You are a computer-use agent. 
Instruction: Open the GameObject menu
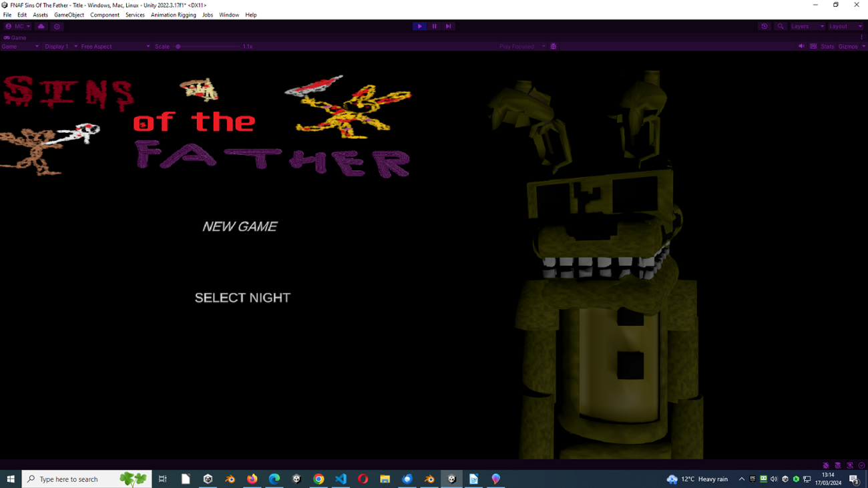pyautogui.click(x=70, y=15)
